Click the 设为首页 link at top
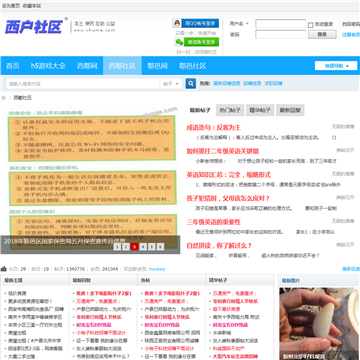360x360 pixels. [11, 6]
